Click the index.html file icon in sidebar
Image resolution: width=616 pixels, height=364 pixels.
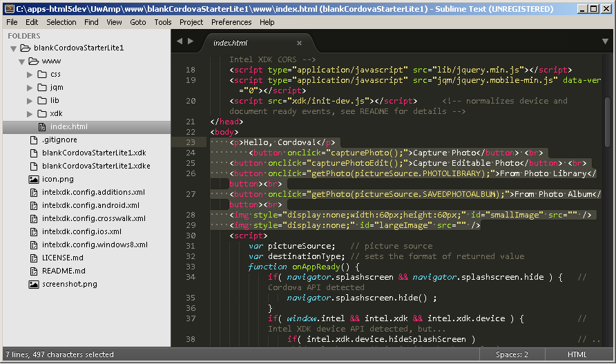point(42,126)
